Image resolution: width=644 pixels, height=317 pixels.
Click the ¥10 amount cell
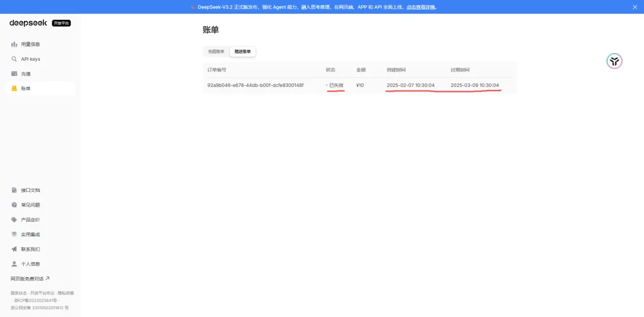pos(360,85)
